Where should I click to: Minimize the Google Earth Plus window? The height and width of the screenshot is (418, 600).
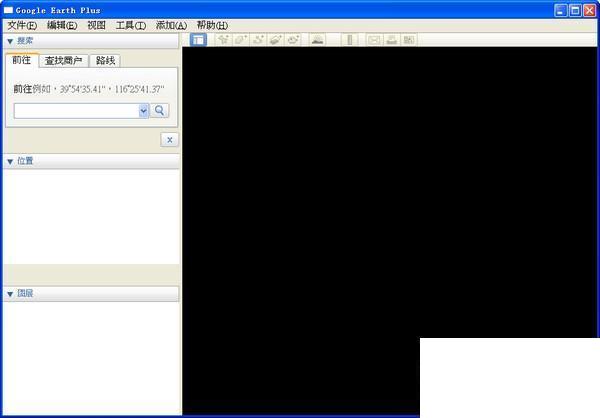561,10
